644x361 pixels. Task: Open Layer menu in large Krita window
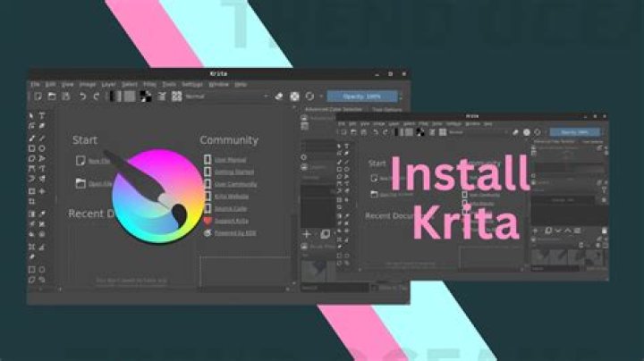[x=108, y=84]
